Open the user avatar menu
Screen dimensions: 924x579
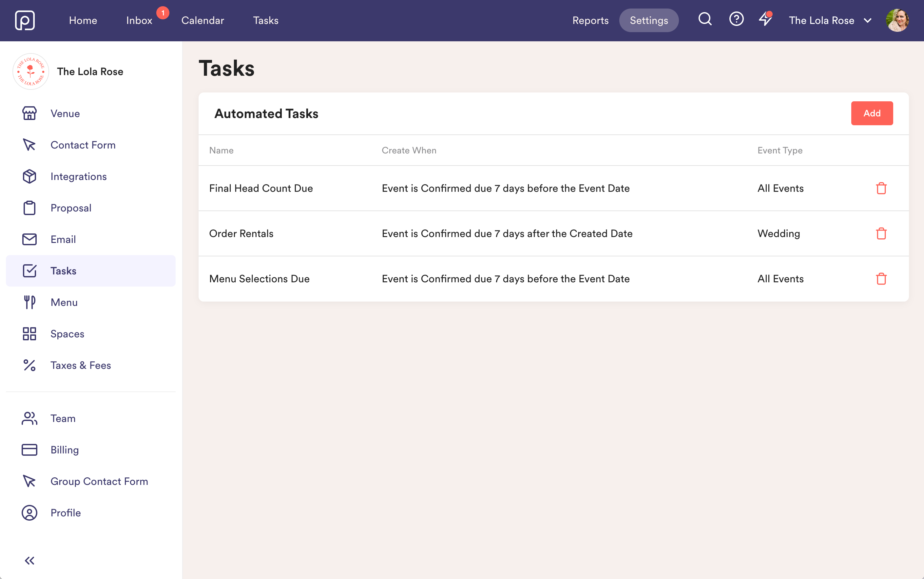[897, 20]
